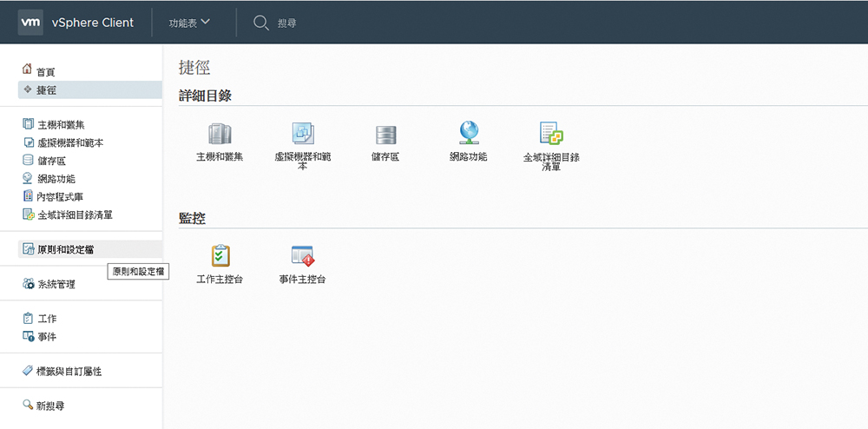Click the 工作 clipboard icon in the sidebar
The width and height of the screenshot is (868, 429).
(x=28, y=319)
